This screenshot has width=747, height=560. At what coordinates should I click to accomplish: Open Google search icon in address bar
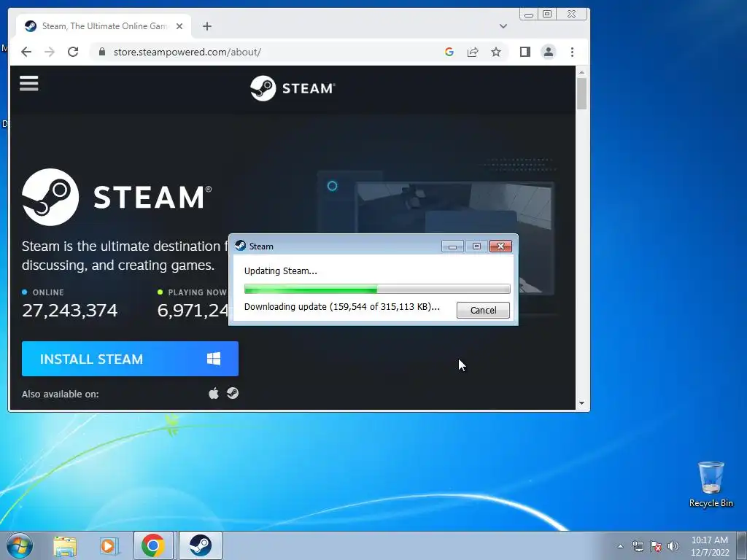coord(449,52)
